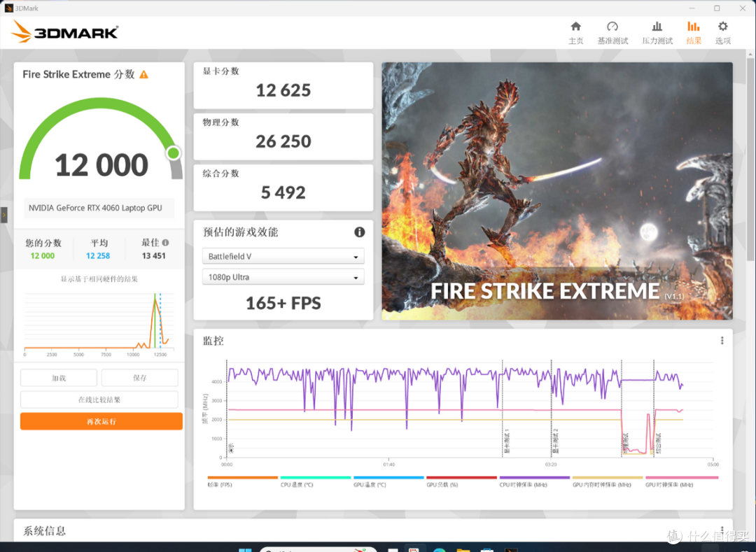Open three-dot menu of 系统信息 section
This screenshot has width=756, height=552.
tap(722, 530)
